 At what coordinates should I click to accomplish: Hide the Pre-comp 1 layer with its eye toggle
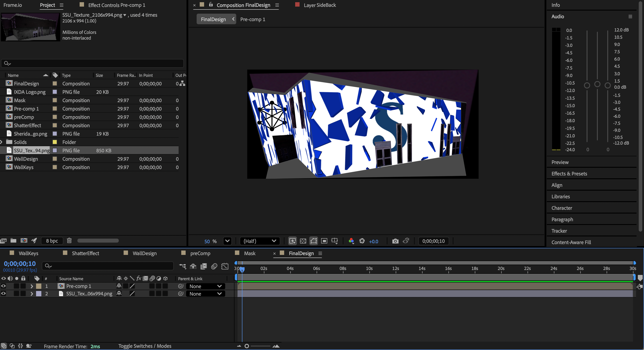point(4,286)
